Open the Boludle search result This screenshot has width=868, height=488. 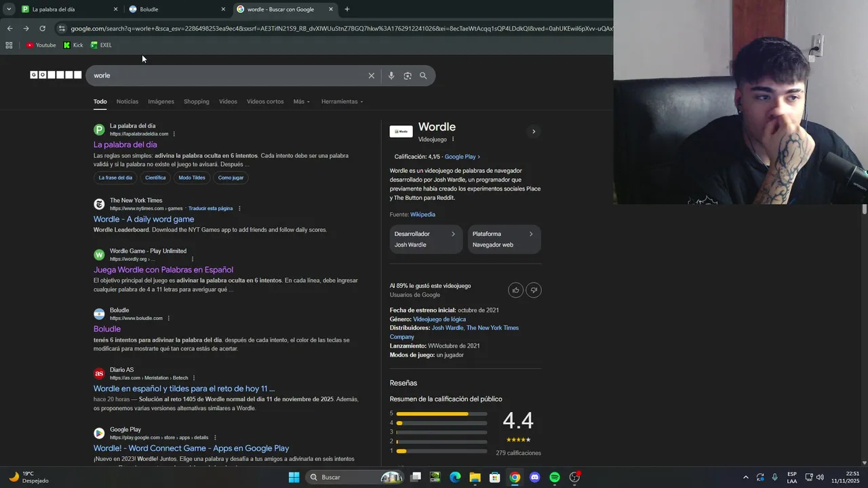[x=107, y=329]
